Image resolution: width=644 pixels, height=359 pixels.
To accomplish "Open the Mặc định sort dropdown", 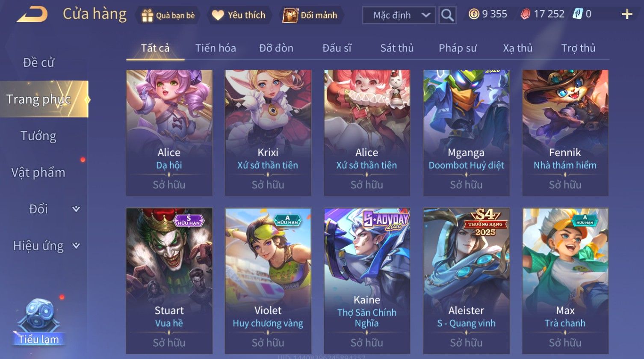I will click(x=399, y=15).
